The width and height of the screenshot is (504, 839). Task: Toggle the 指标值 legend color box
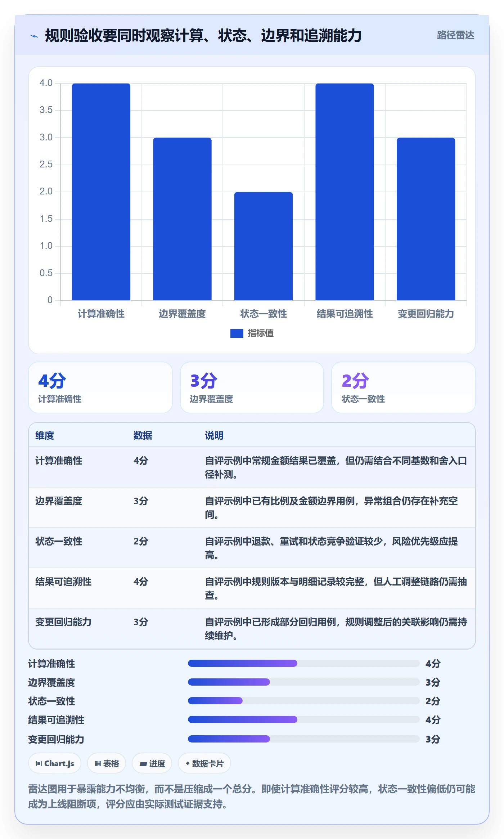click(x=237, y=333)
